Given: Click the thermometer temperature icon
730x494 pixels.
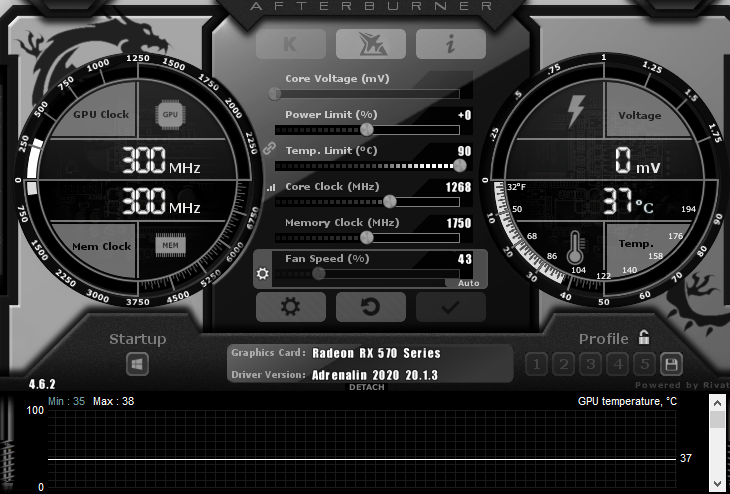Looking at the screenshot, I should click(575, 247).
